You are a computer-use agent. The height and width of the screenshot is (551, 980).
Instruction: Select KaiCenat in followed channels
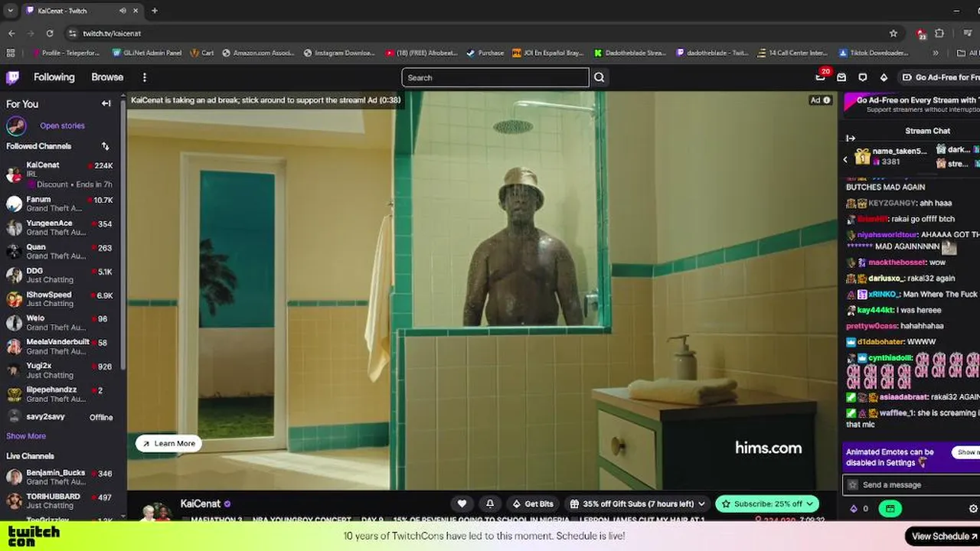(60, 174)
